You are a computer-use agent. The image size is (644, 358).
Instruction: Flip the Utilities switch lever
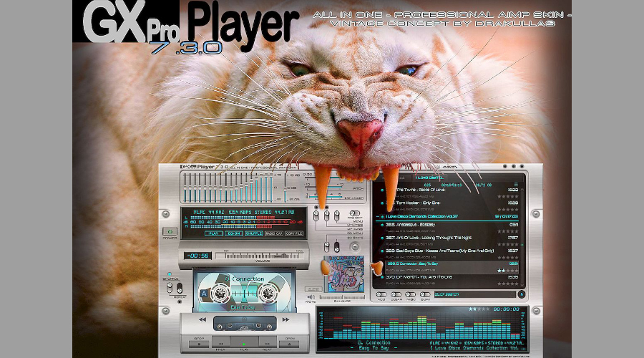pyautogui.click(x=326, y=216)
